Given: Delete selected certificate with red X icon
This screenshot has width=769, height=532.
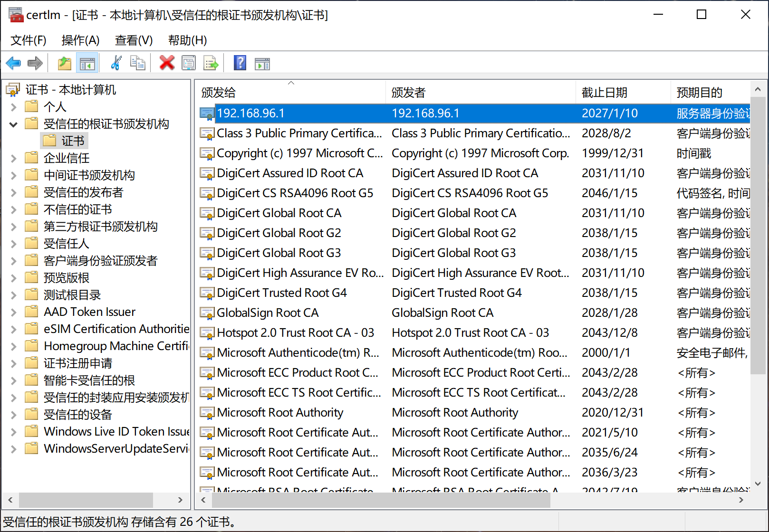Looking at the screenshot, I should click(166, 63).
